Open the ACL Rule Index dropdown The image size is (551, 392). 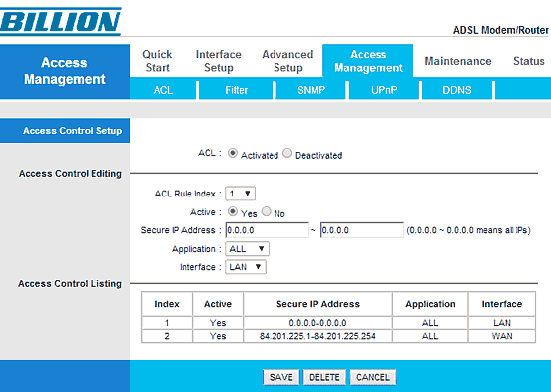(240, 194)
